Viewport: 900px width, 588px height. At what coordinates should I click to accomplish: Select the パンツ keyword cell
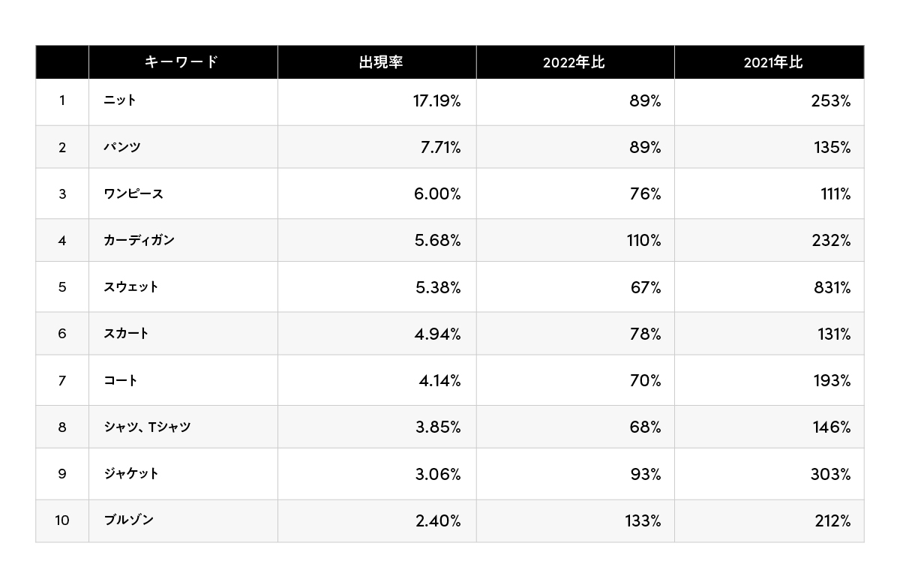[x=122, y=148]
